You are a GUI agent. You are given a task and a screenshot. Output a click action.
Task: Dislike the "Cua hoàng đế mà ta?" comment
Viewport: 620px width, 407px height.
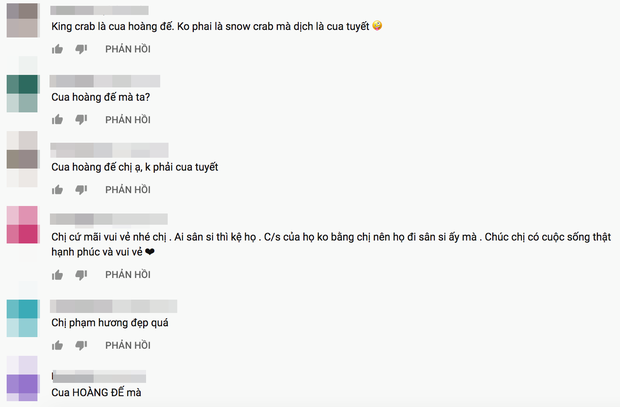tap(81, 121)
